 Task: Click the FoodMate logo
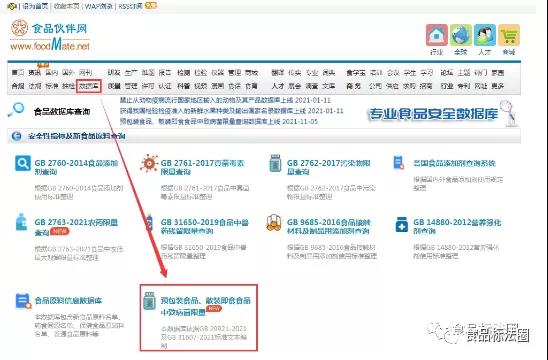coord(50,35)
